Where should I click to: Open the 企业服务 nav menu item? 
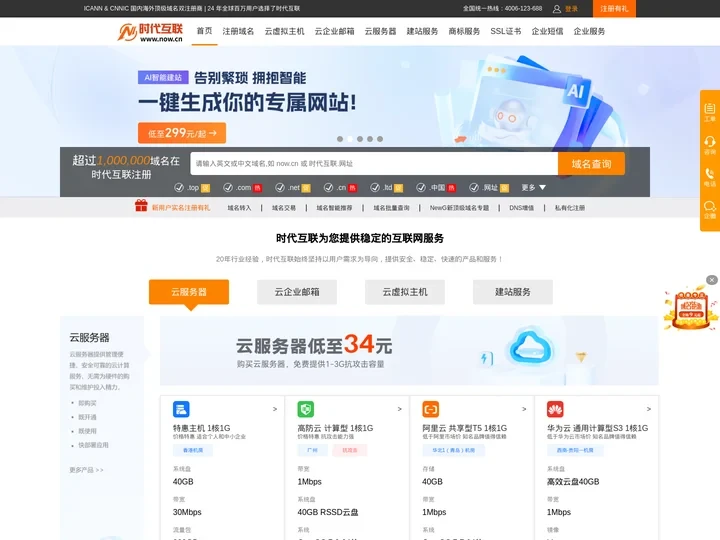589,31
